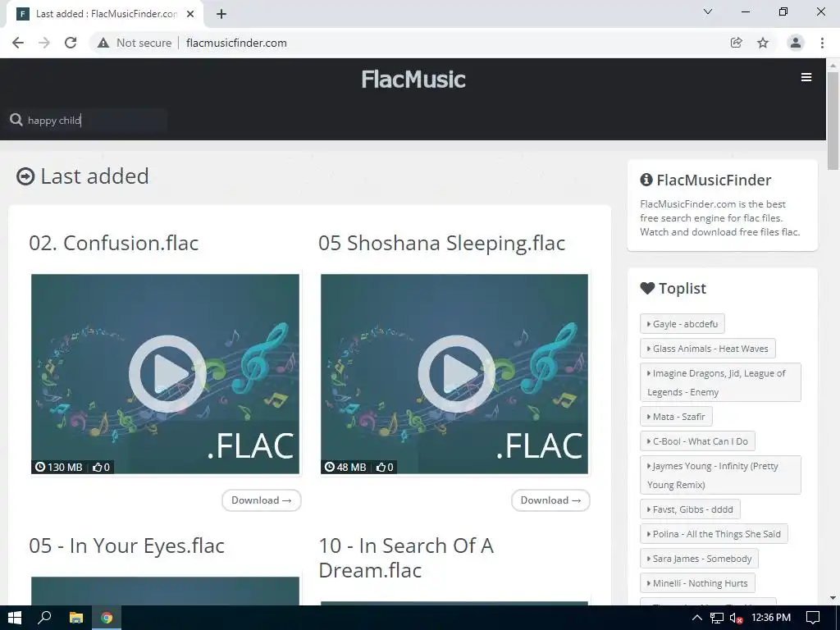Image resolution: width=840 pixels, height=630 pixels.
Task: Open Windows taskbar search
Action: (45, 618)
